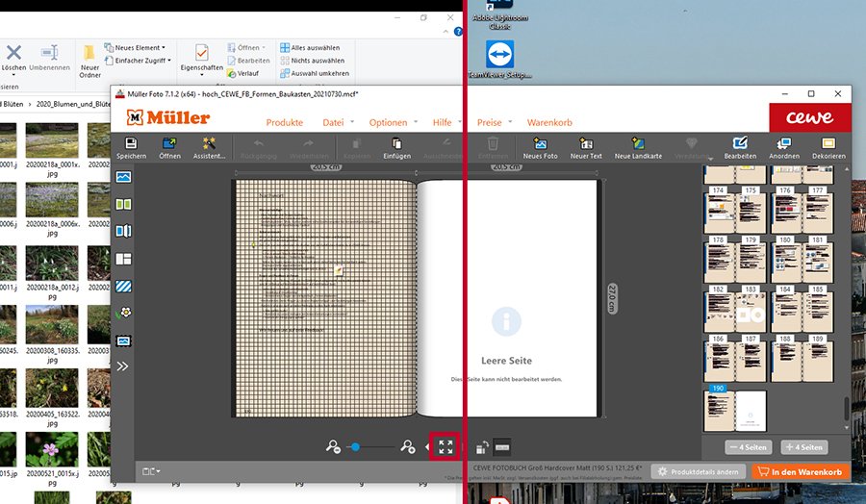Click the Speichern save icon

[131, 146]
